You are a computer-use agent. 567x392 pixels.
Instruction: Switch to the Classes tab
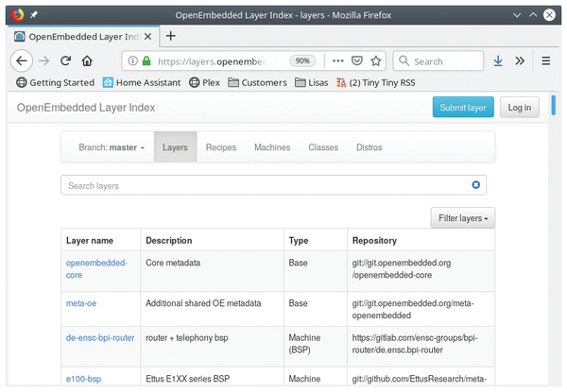point(323,147)
